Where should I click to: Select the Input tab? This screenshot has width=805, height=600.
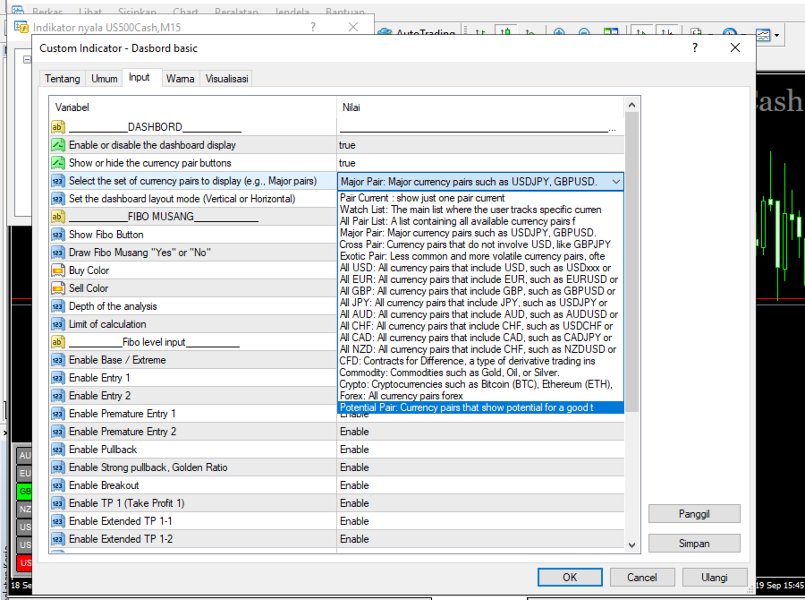pyautogui.click(x=139, y=78)
